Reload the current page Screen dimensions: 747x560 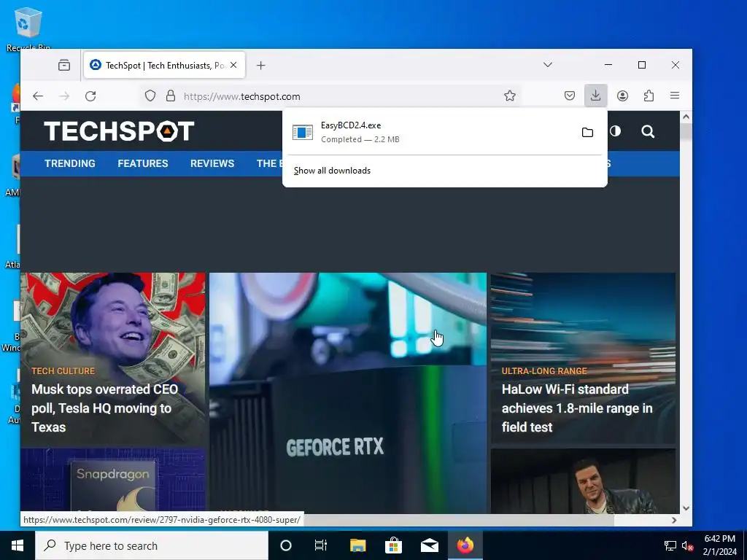(90, 96)
